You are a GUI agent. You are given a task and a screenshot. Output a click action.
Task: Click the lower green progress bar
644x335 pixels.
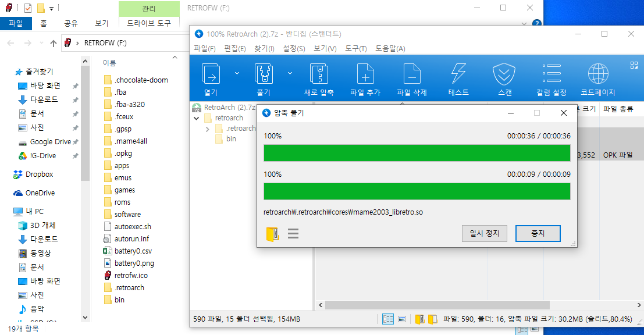[x=417, y=191]
